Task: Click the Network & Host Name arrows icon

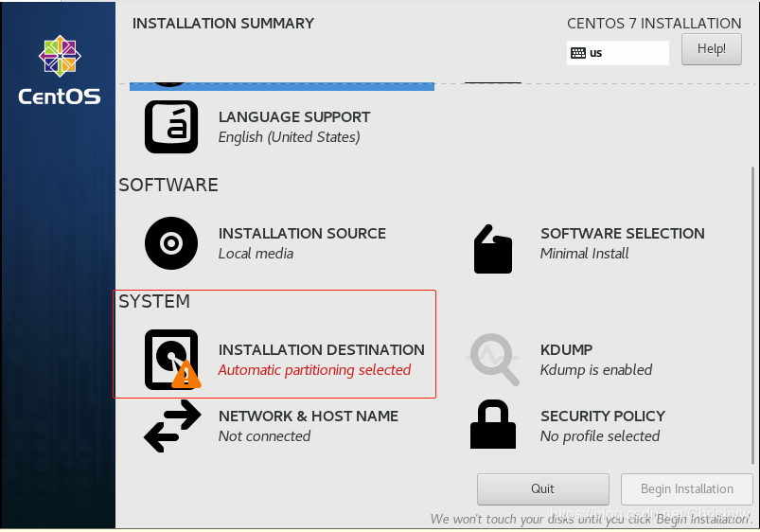Action: 171,425
